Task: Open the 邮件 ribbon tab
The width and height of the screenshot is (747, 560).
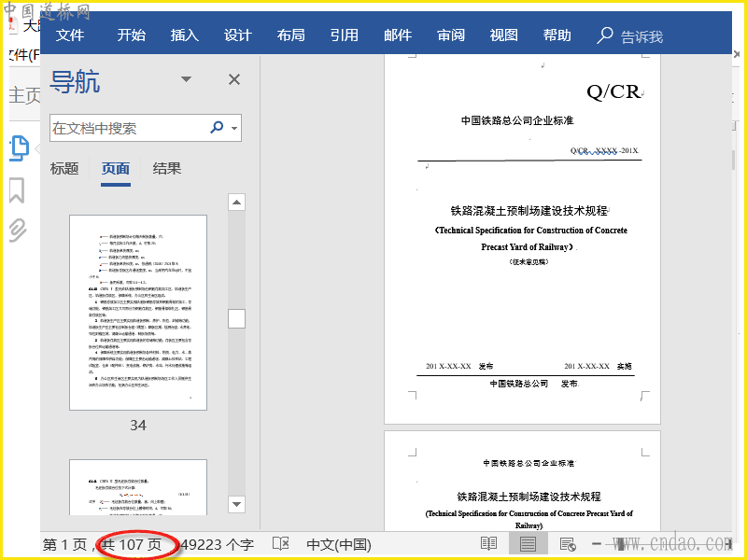Action: tap(398, 35)
